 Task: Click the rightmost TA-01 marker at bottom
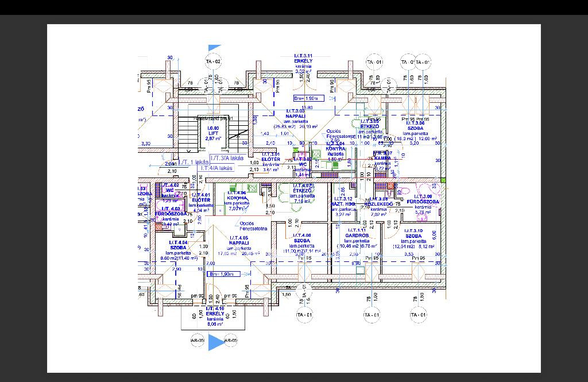coord(418,315)
